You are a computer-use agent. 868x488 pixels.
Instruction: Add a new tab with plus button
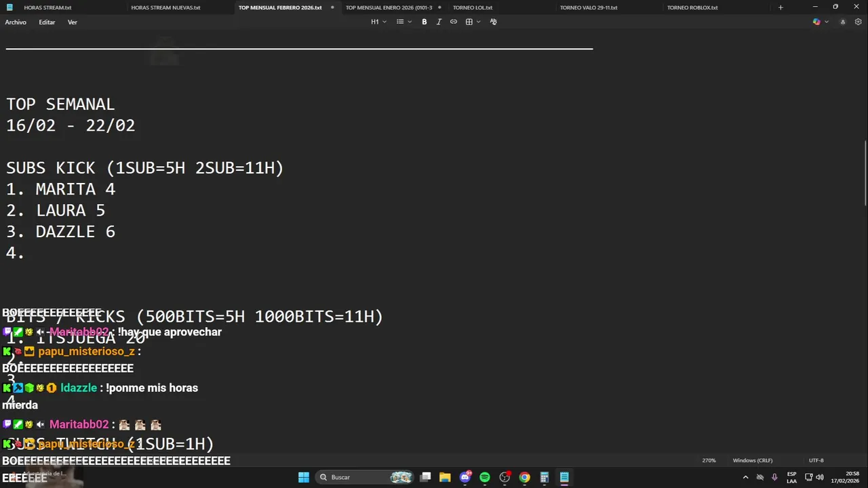781,7
